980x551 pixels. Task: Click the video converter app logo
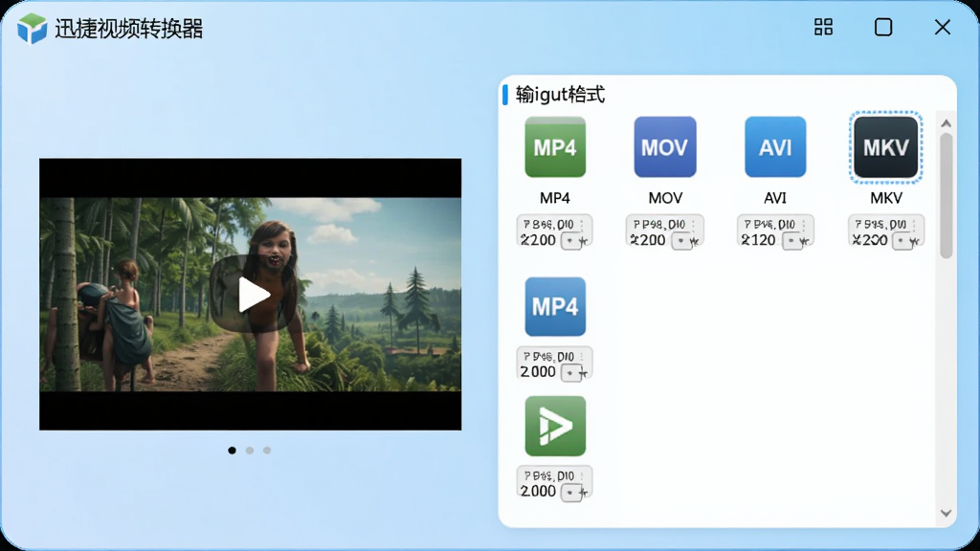[x=32, y=28]
